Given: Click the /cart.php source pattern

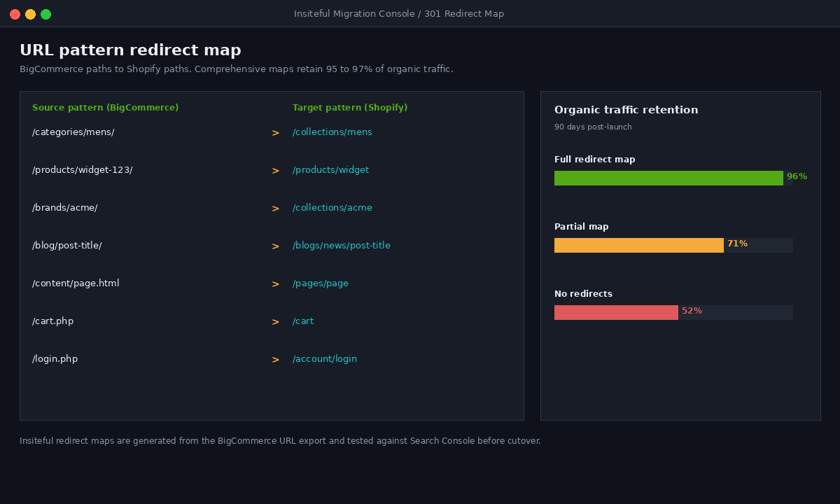Looking at the screenshot, I should (53, 321).
